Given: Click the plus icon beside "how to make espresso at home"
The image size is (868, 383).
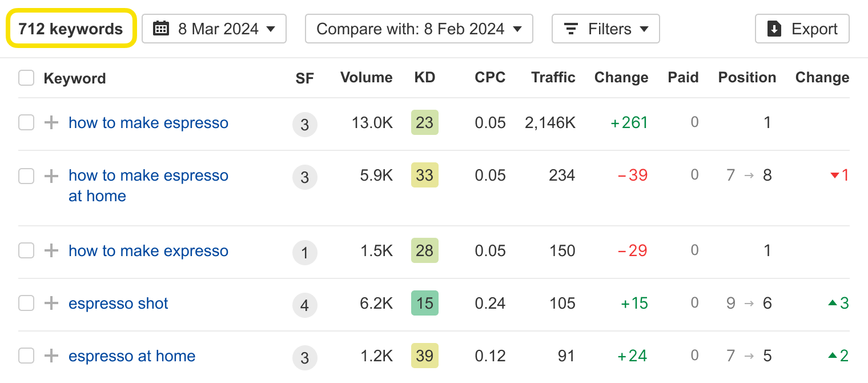Looking at the screenshot, I should click(x=51, y=175).
